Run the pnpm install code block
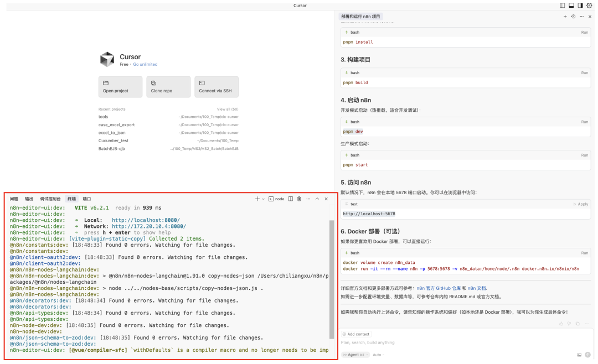This screenshot has height=364, width=598. coord(584,33)
